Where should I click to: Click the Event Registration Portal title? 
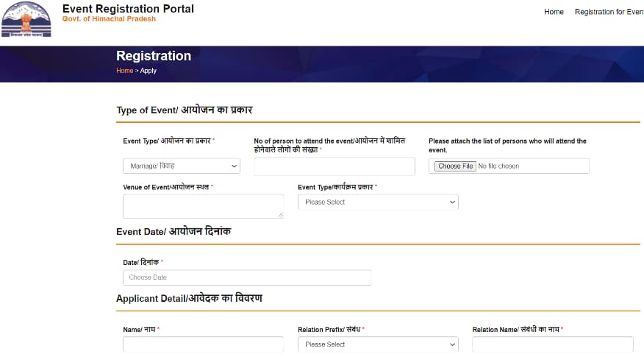click(128, 9)
